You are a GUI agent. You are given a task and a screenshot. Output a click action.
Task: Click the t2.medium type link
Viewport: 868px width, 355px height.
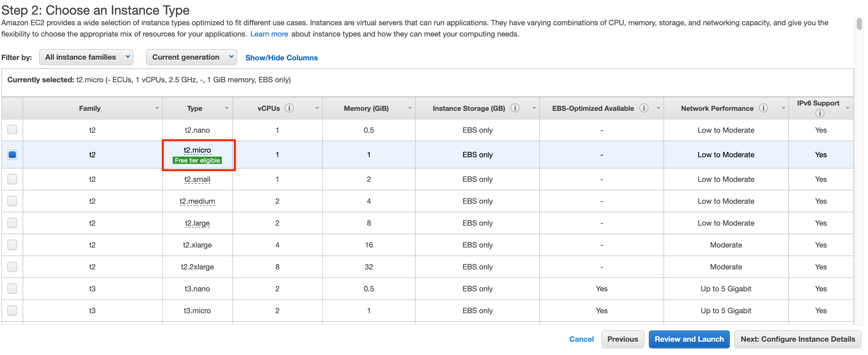(197, 201)
